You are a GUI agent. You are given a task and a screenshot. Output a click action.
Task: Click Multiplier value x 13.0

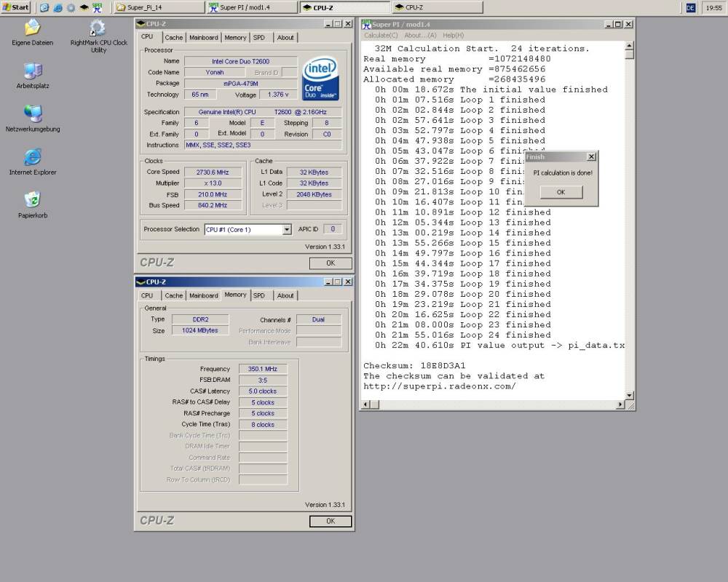coord(213,183)
